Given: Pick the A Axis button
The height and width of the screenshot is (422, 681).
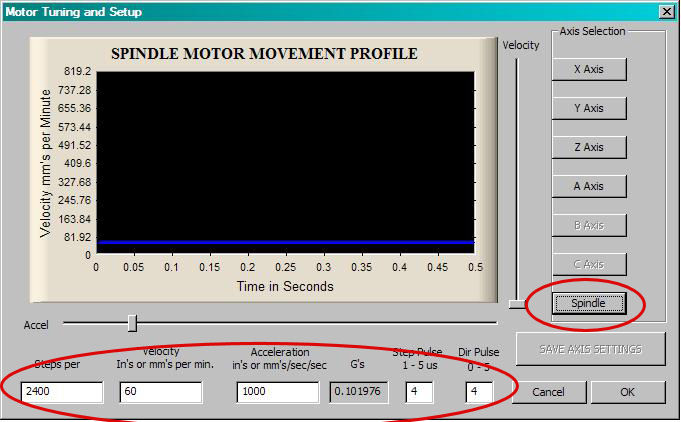Looking at the screenshot, I should 589,186.
